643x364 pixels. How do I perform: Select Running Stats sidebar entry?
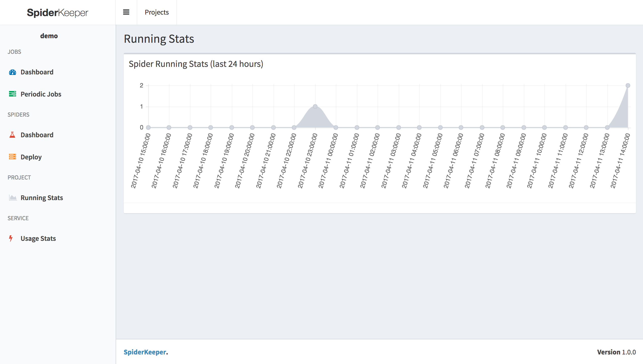click(x=42, y=198)
